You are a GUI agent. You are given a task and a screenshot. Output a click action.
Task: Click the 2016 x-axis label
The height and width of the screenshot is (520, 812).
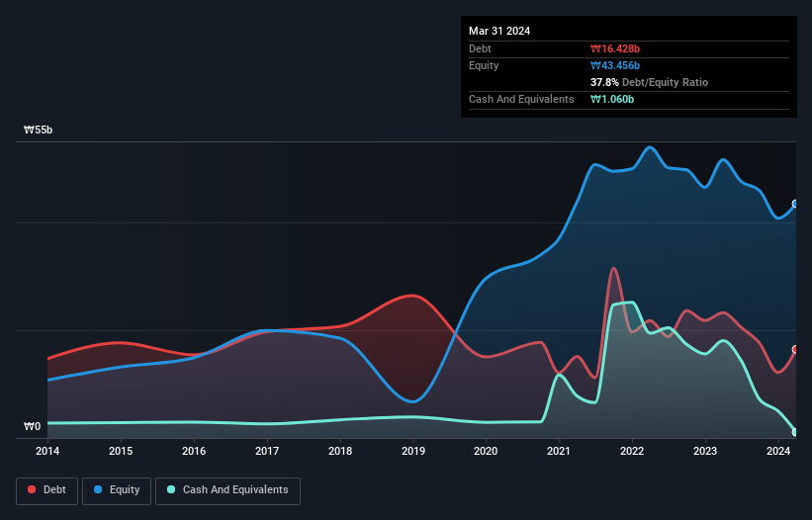[194, 451]
